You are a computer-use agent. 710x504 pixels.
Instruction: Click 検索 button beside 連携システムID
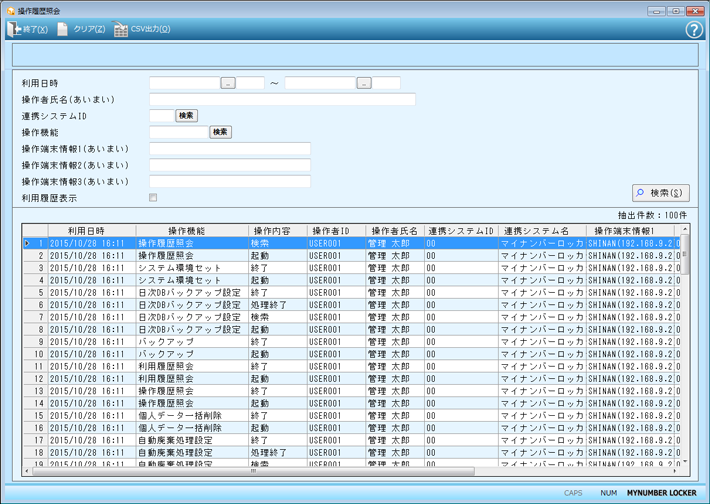187,116
